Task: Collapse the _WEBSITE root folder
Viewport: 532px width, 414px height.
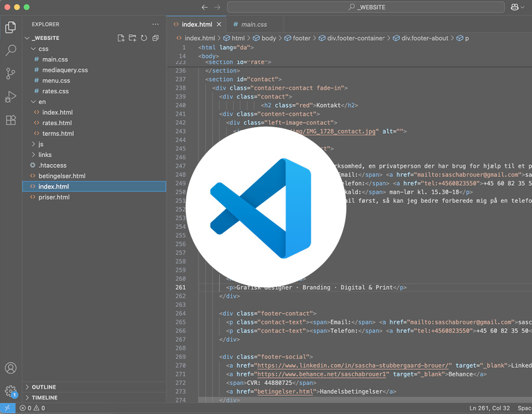Action: [x=27, y=38]
